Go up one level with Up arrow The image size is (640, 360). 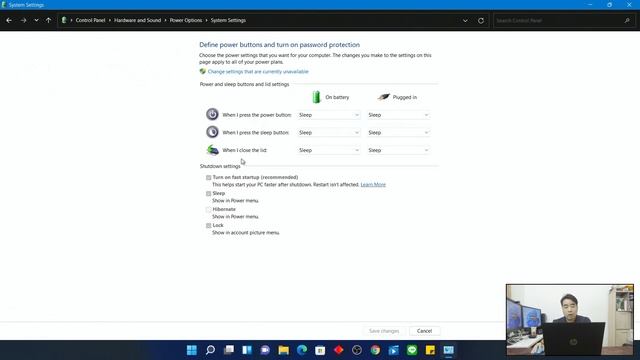pyautogui.click(x=49, y=20)
